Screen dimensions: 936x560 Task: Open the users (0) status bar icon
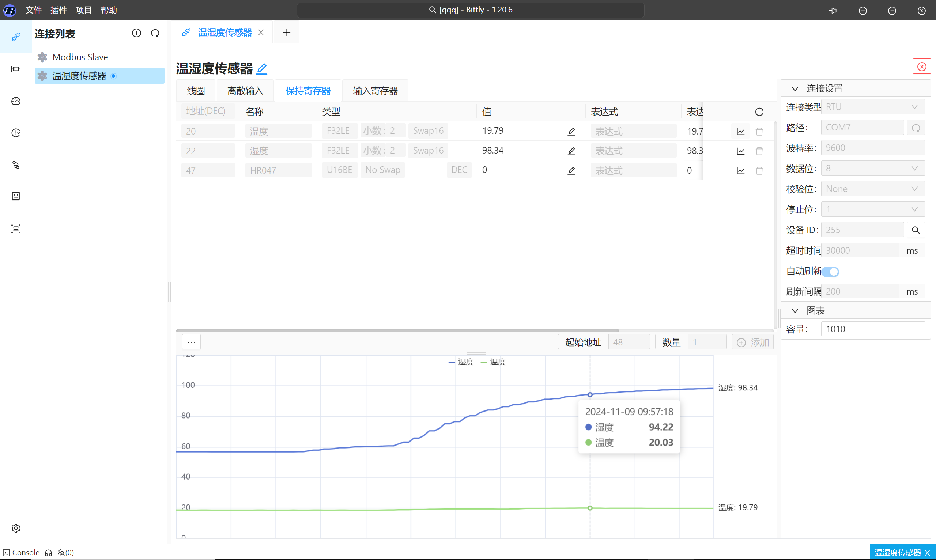66,553
